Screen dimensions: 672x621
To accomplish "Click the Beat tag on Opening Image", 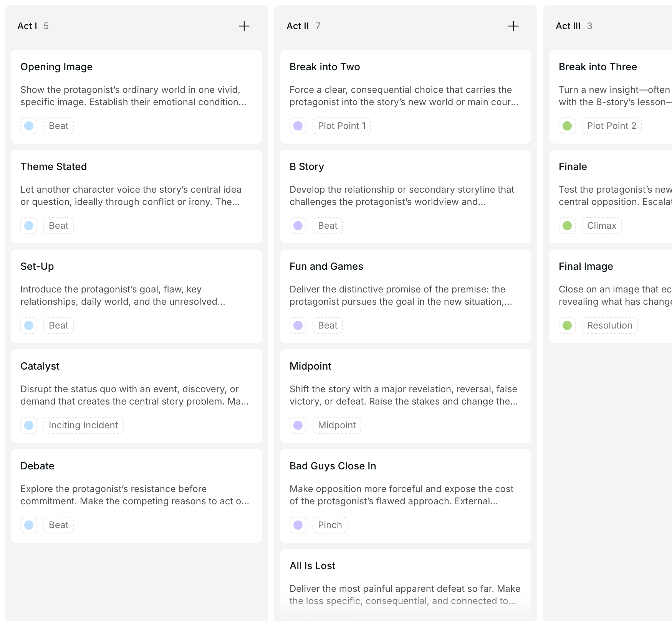I will coord(58,126).
